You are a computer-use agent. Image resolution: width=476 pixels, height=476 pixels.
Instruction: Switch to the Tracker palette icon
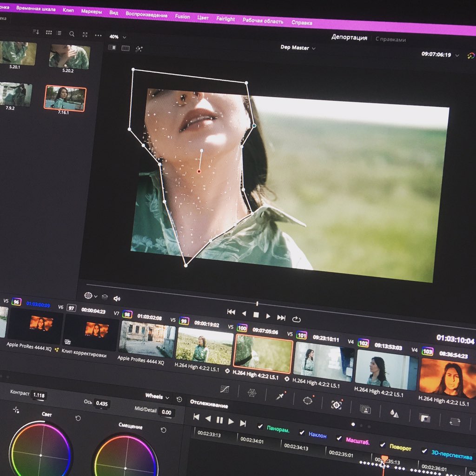(336, 404)
